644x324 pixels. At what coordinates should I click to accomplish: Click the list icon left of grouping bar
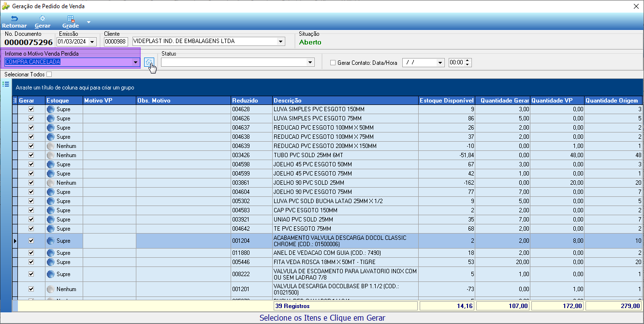coord(6,84)
